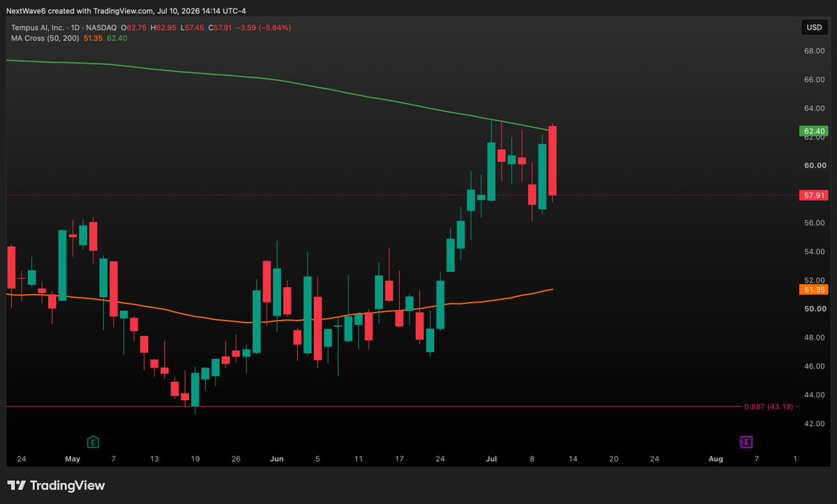
Task: Click the 54.00 price scale label
Action: (x=815, y=251)
